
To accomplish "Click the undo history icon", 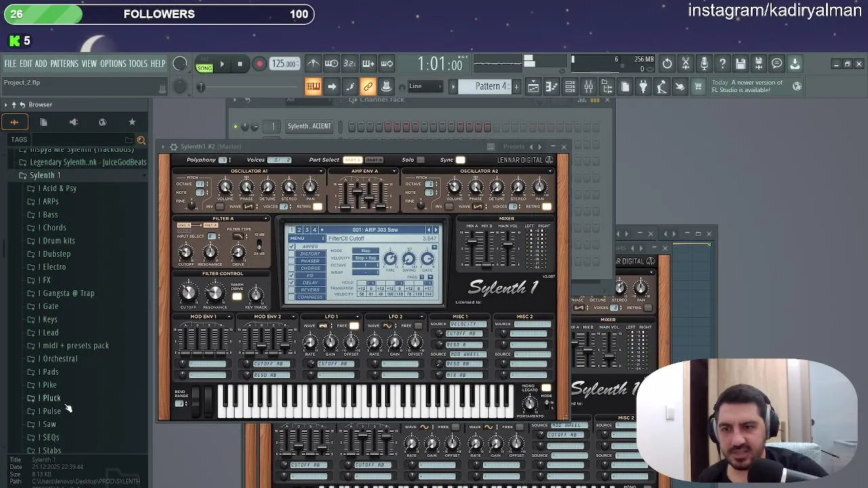I will click(667, 64).
